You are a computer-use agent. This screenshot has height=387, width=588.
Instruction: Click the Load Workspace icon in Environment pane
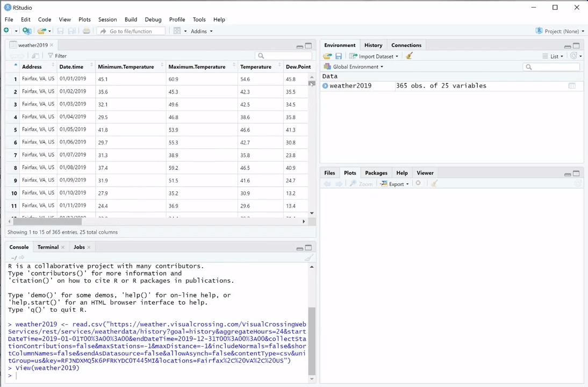327,56
